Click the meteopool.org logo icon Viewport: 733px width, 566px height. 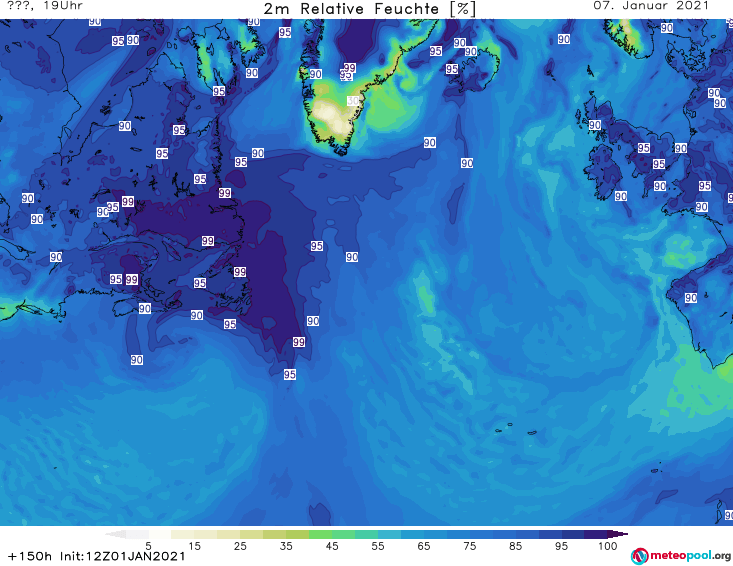pos(639,556)
